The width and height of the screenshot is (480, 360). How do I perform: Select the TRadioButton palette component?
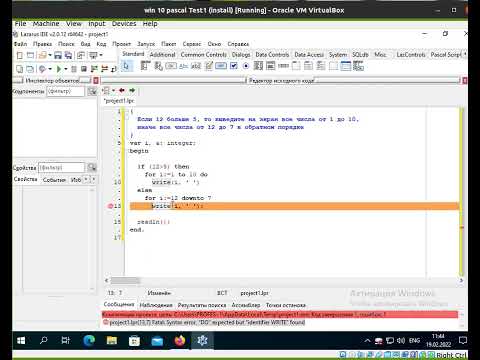click(246, 66)
